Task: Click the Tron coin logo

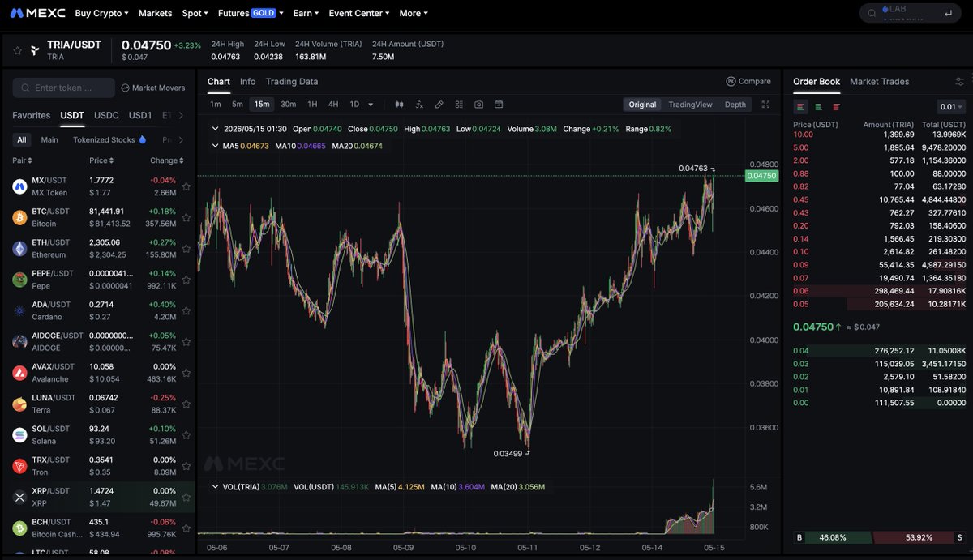Action: click(x=19, y=466)
